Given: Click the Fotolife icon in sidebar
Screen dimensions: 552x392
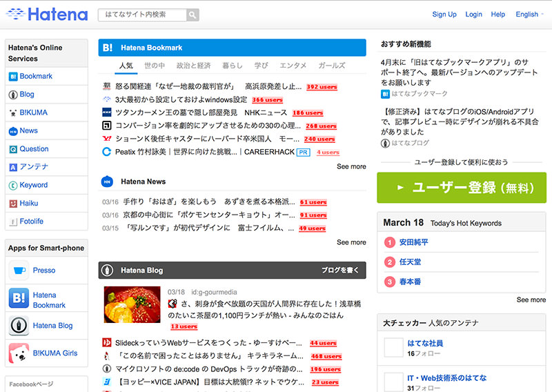Looking at the screenshot, I should click(13, 222).
